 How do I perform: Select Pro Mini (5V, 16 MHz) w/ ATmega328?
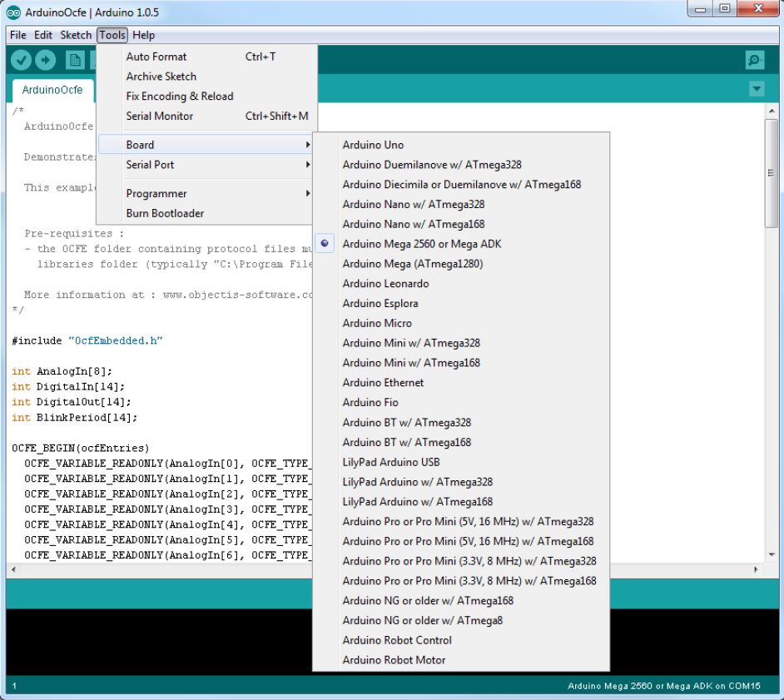click(460, 522)
